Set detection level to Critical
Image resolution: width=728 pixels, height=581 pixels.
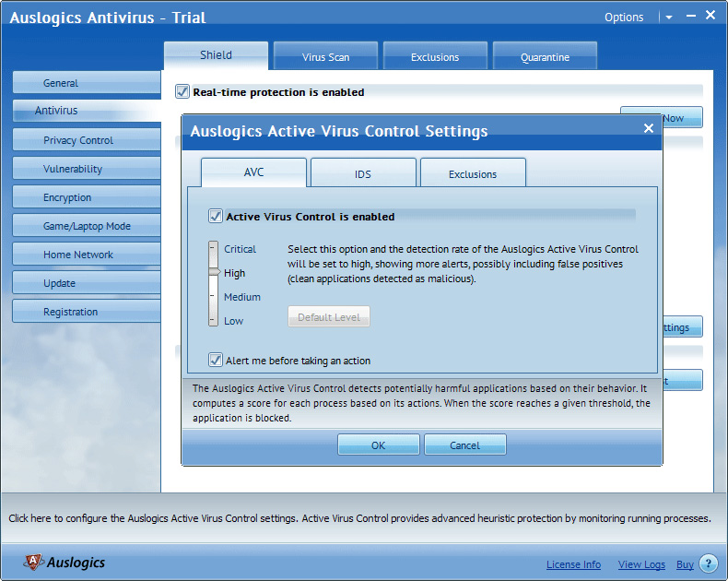click(x=240, y=249)
